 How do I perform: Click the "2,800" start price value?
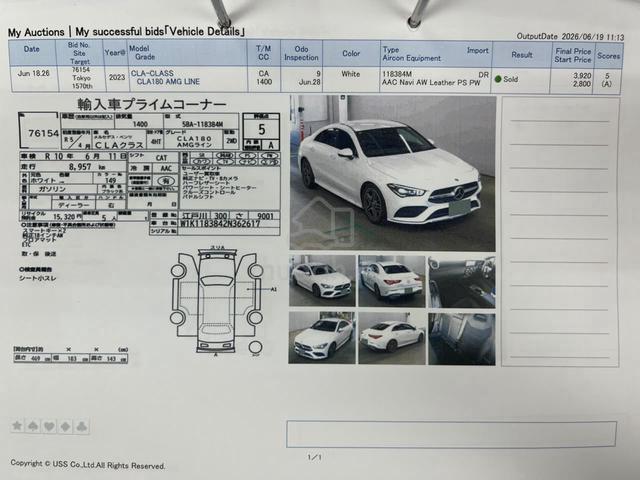[582, 84]
